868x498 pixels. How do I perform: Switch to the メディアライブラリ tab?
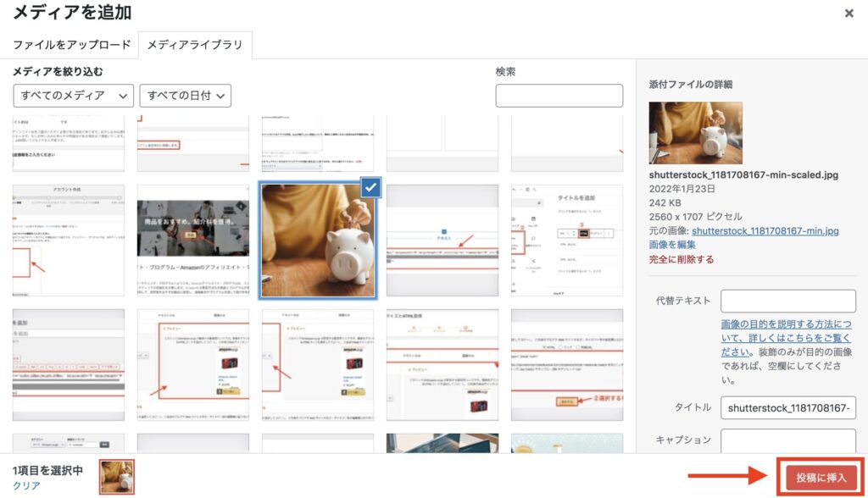pos(195,45)
